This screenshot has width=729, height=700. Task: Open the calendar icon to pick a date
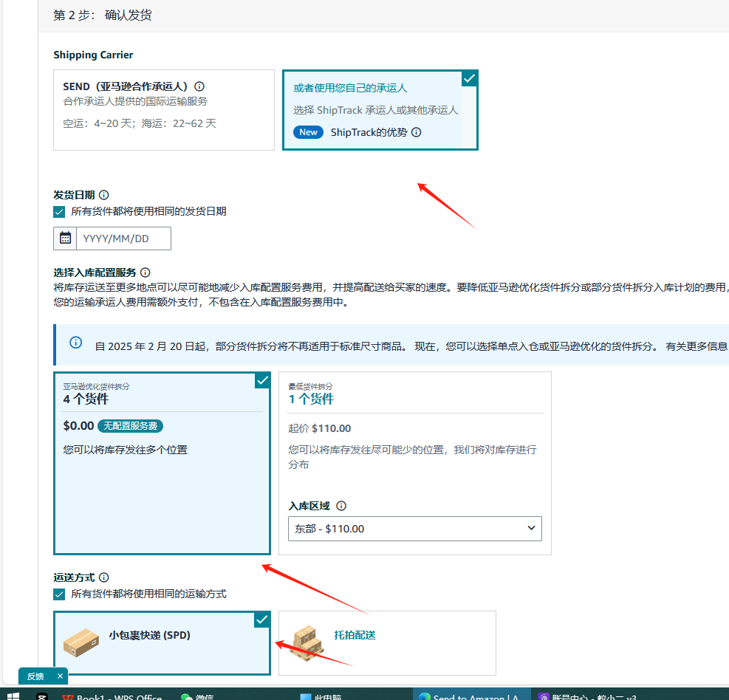tap(65, 238)
